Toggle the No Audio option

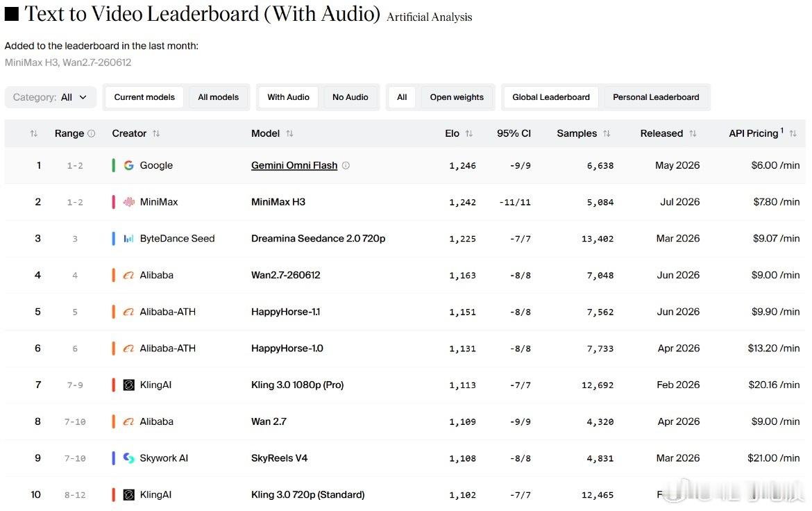tap(350, 97)
